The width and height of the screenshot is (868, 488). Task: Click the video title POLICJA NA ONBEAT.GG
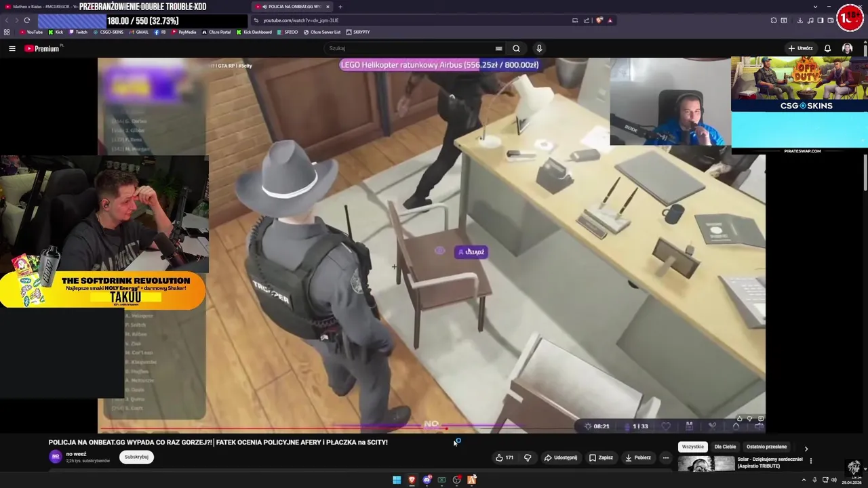pos(218,442)
